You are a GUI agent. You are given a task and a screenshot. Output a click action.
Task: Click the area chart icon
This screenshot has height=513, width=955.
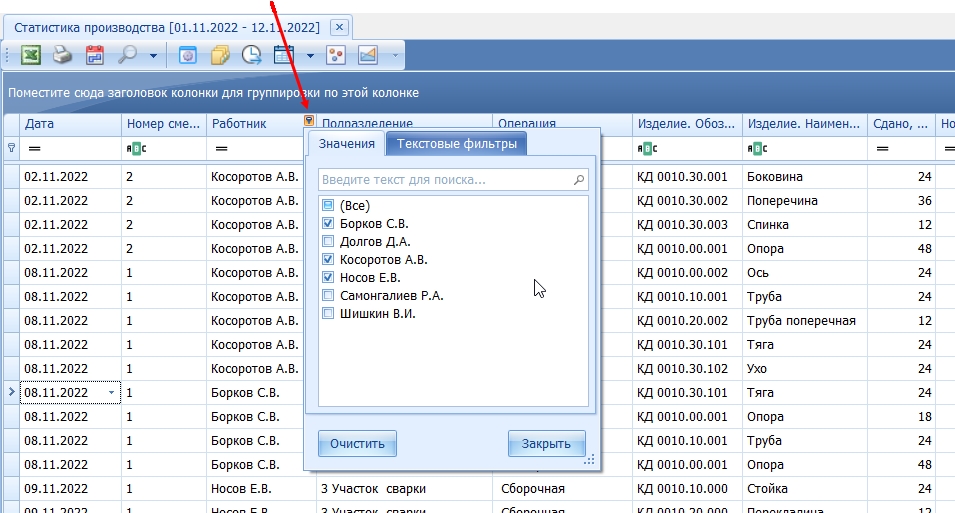(368, 55)
